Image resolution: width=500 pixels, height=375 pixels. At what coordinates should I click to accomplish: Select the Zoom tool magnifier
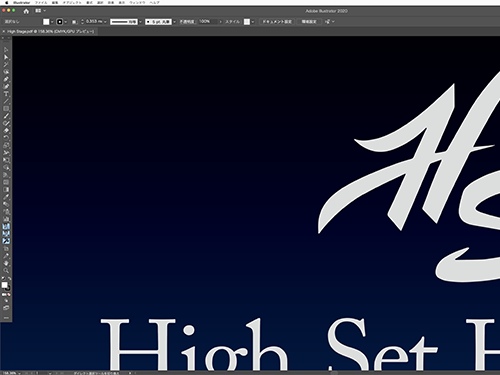pyautogui.click(x=6, y=270)
